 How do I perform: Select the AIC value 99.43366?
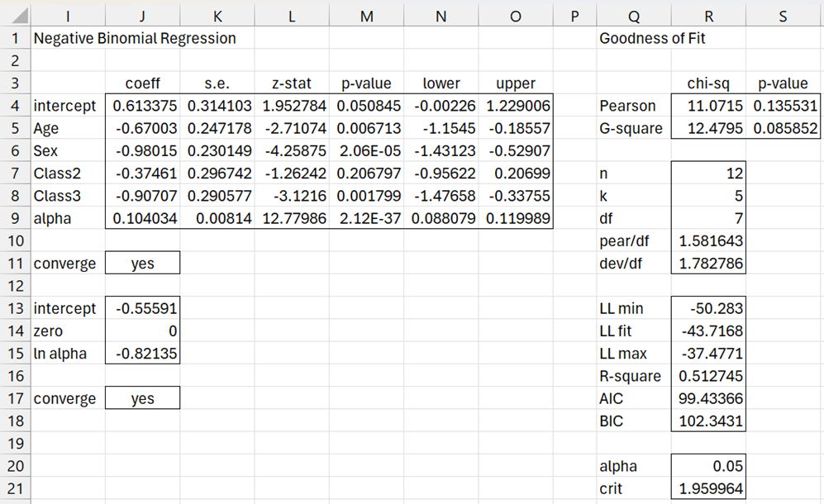(x=708, y=399)
